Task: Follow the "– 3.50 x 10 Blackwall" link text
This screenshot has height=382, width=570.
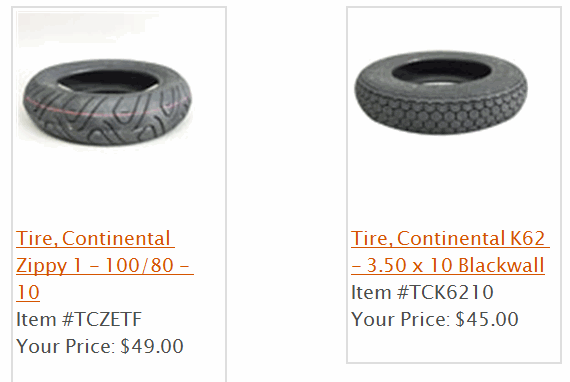Action: 448,265
